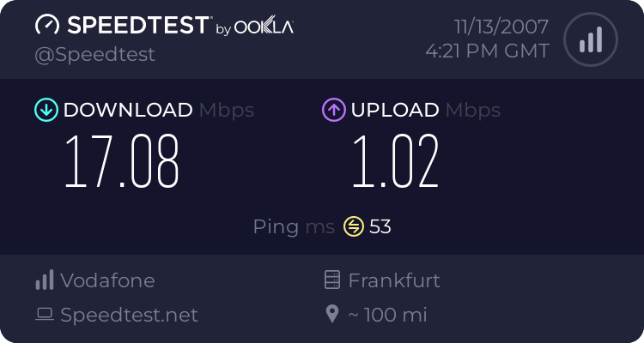
Task: Click the ~ 100 mi distance text
Action: pyautogui.click(x=387, y=315)
